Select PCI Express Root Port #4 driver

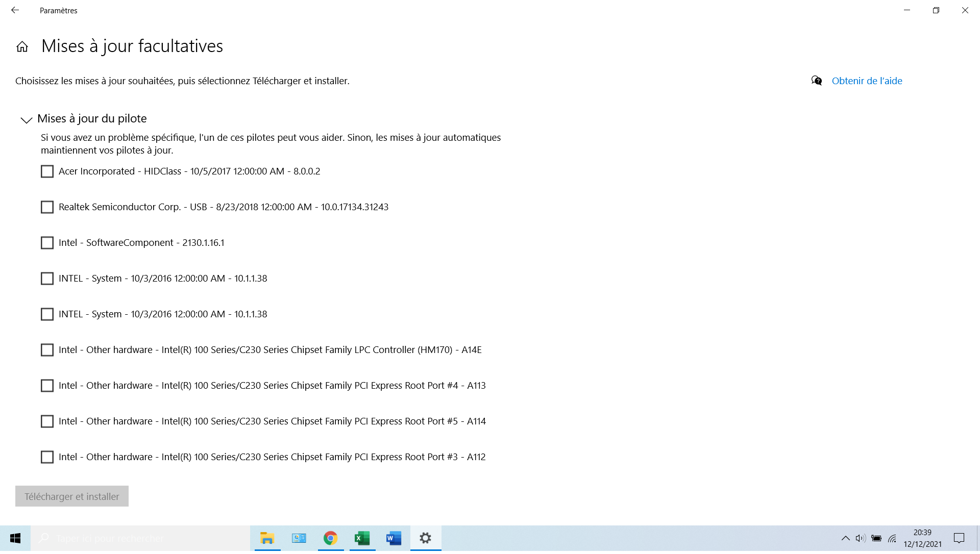[x=47, y=386]
